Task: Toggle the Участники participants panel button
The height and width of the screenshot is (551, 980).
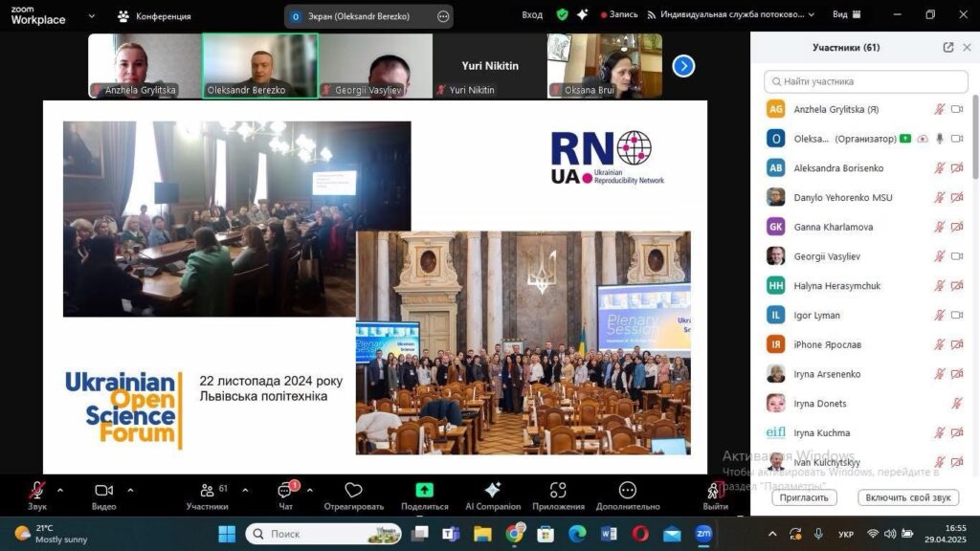Action: (207, 491)
